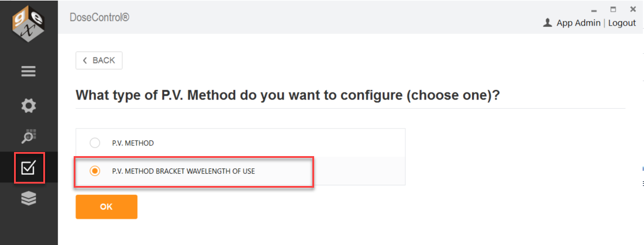Click the DoseControl title text
The image size is (644, 245).
[99, 18]
